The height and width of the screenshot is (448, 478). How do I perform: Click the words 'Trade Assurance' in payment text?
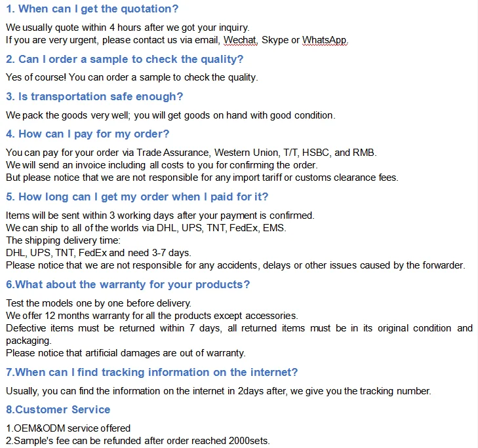173,152
